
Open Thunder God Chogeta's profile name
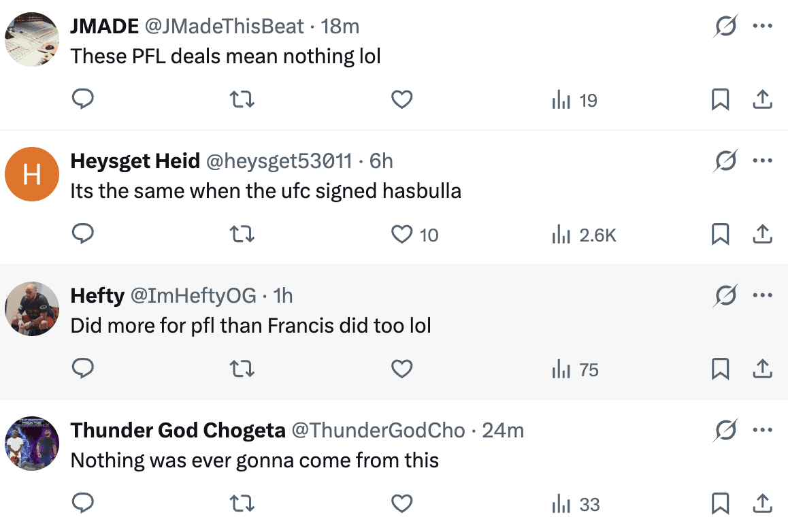[178, 431]
